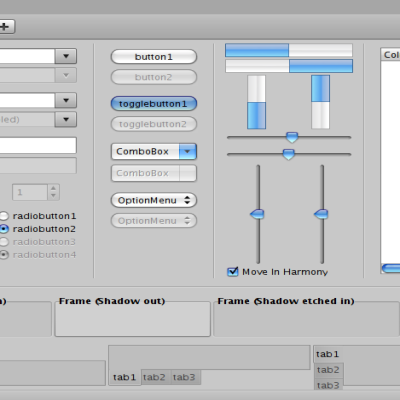Click the right vertical progress bar
The height and width of the screenshot is (400, 400).
pos(320,102)
